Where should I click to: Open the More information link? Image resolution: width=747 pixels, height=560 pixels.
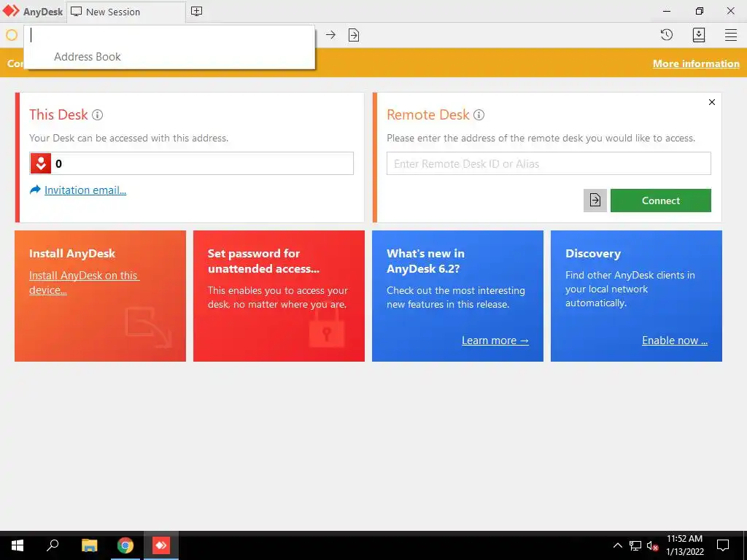696,64
